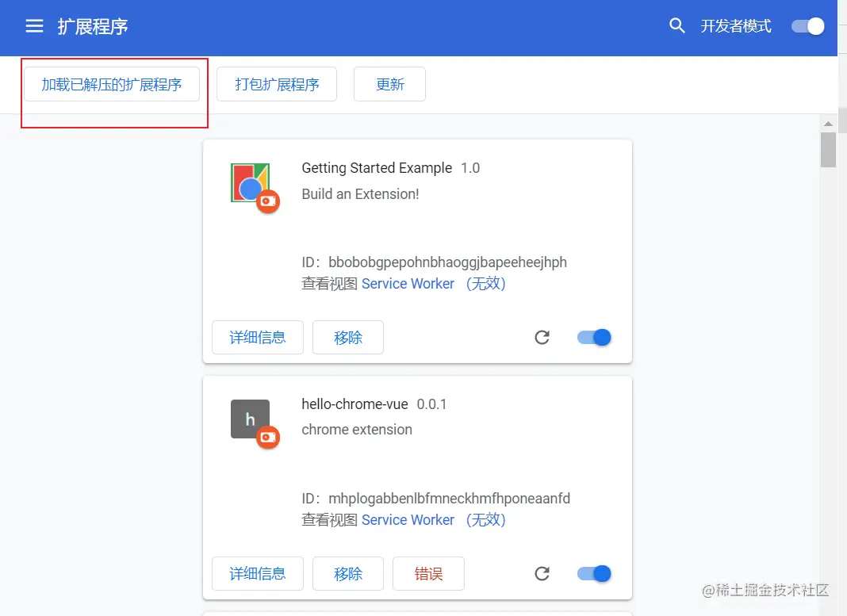Click 打包扩展程序 to pack an extension
The width and height of the screenshot is (847, 616).
[276, 83]
